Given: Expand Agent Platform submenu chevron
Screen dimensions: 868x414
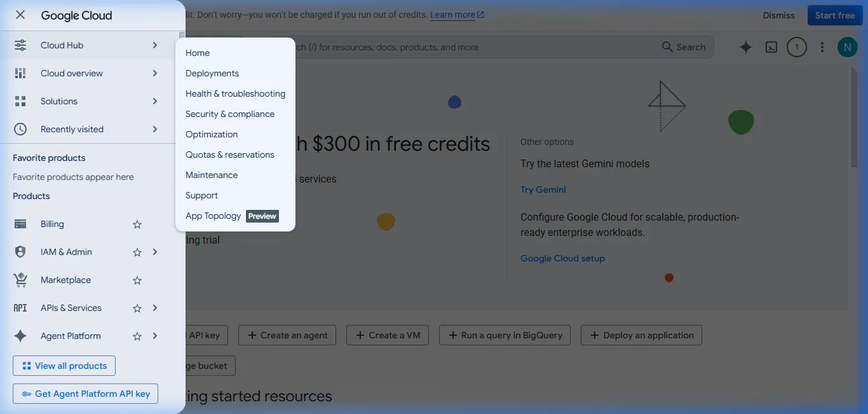Looking at the screenshot, I should 155,336.
